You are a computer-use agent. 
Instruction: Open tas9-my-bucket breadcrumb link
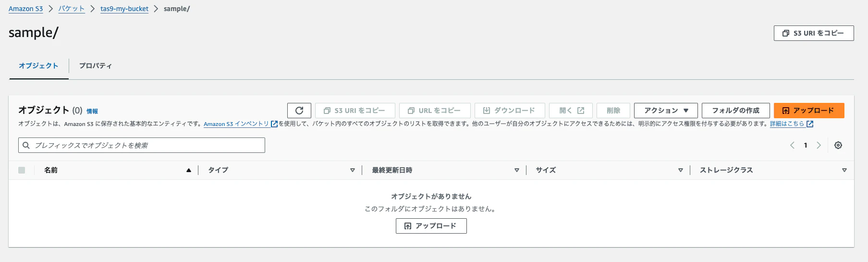[124, 9]
